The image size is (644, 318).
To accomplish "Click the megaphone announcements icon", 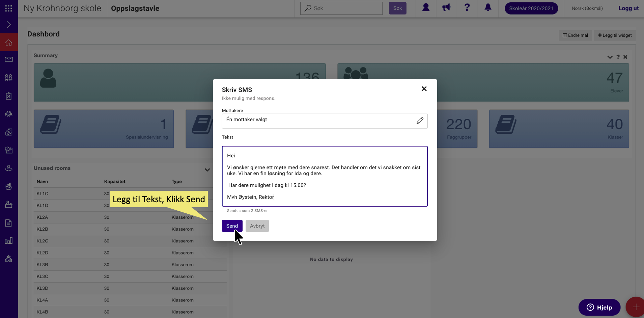I will pos(446,8).
